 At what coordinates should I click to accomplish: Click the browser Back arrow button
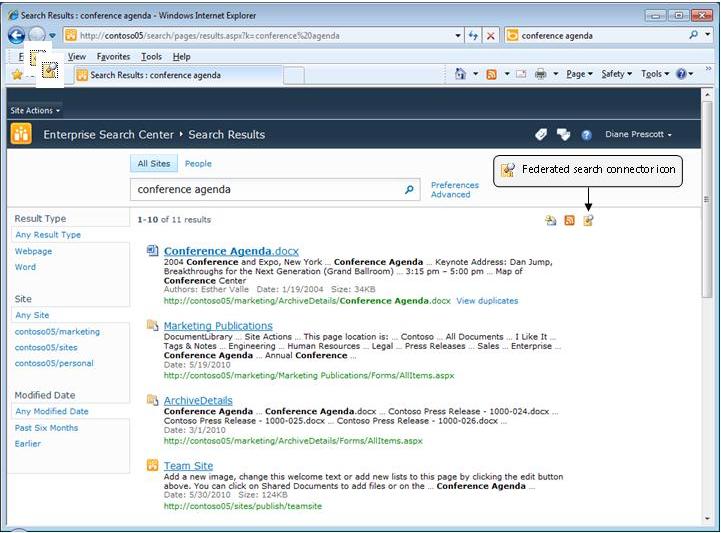click(x=17, y=35)
